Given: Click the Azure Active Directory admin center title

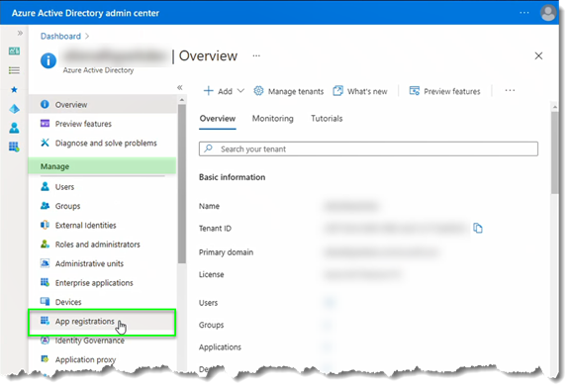Looking at the screenshot, I should pyautogui.click(x=85, y=13).
